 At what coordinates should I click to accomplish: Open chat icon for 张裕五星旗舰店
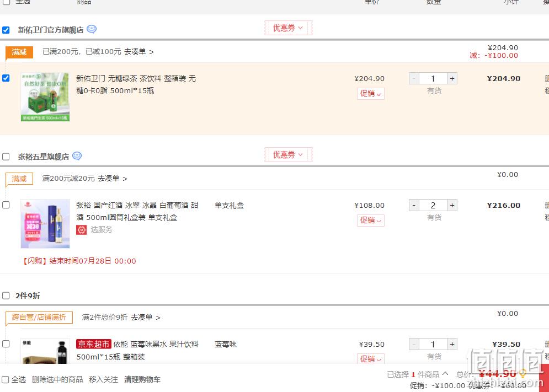[x=77, y=155]
